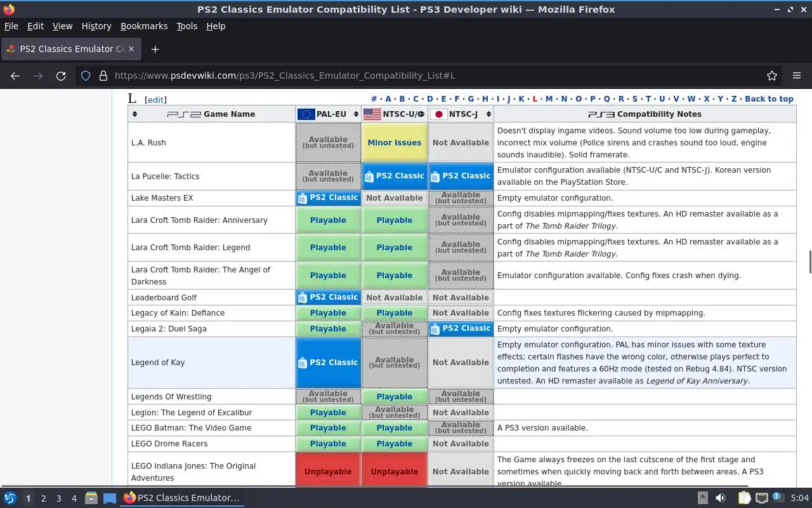The height and width of the screenshot is (508, 812).
Task: Open the Tools menu
Action: coord(187,26)
